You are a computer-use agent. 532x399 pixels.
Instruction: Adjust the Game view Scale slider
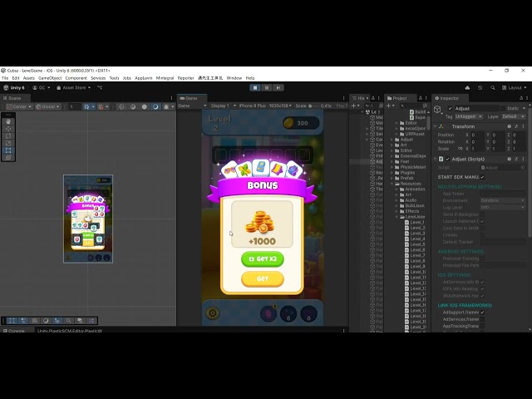click(x=314, y=106)
